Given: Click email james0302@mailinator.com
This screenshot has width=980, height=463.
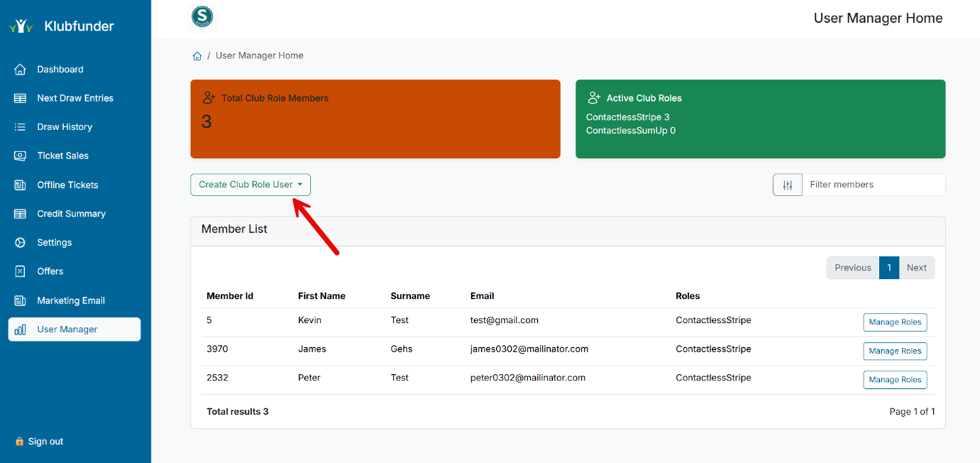Looking at the screenshot, I should (x=529, y=349).
